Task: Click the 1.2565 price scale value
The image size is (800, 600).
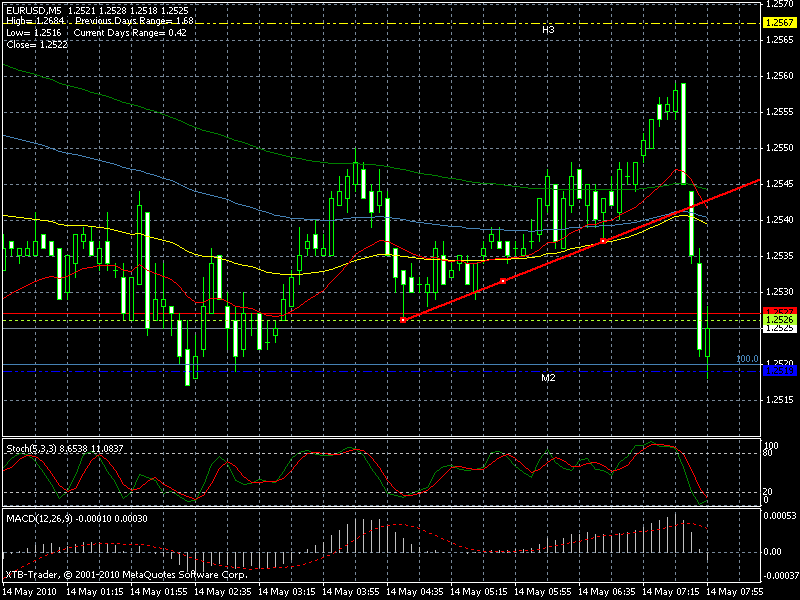Action: click(x=780, y=40)
